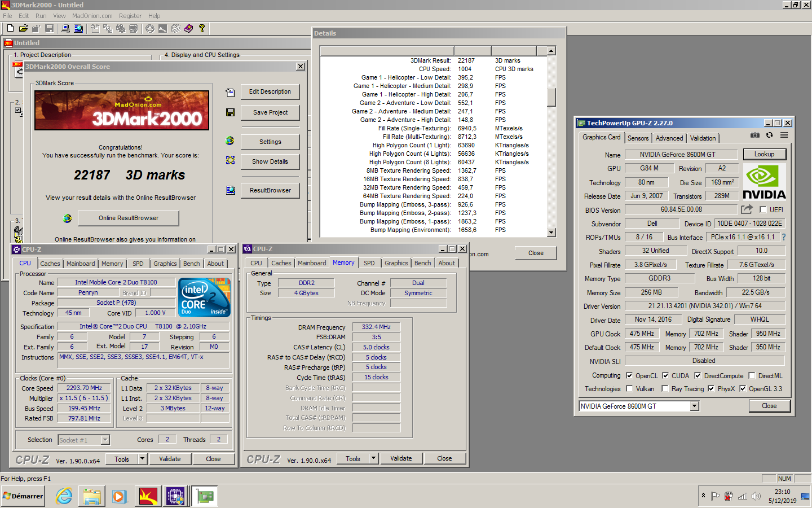Open SPD tab in right CPU-Z window
This screenshot has height=508, width=812.
(x=369, y=263)
